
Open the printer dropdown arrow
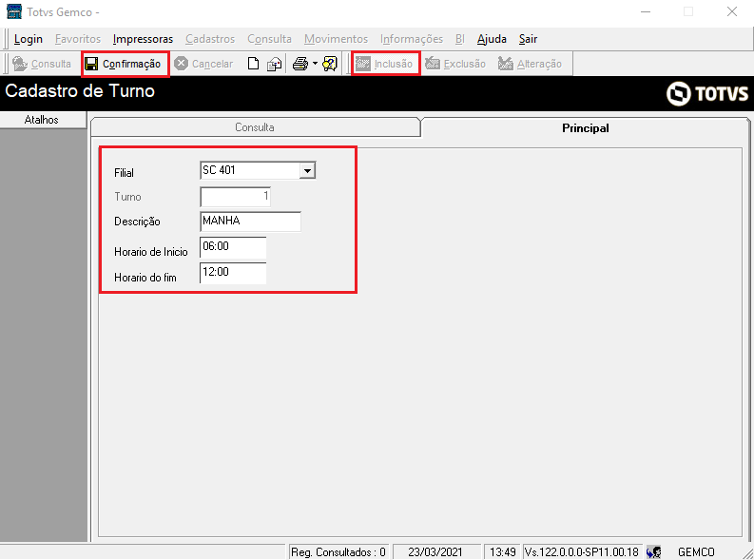[315, 64]
